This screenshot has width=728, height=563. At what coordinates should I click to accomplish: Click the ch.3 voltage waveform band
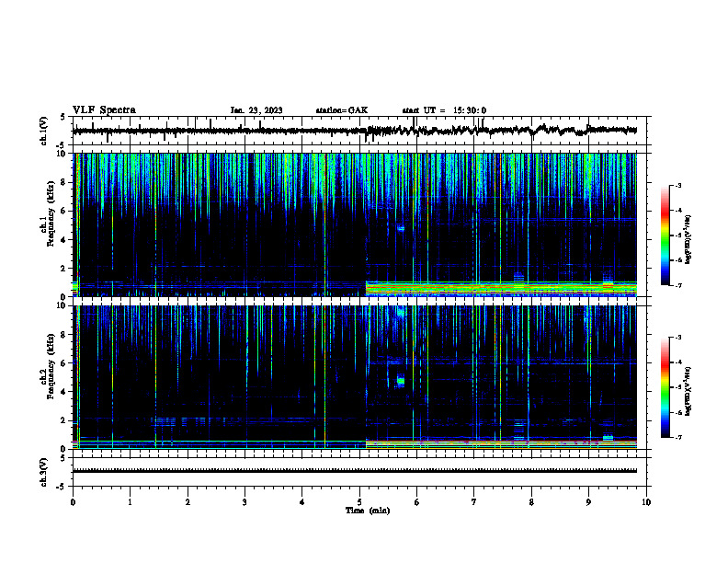pos(355,471)
